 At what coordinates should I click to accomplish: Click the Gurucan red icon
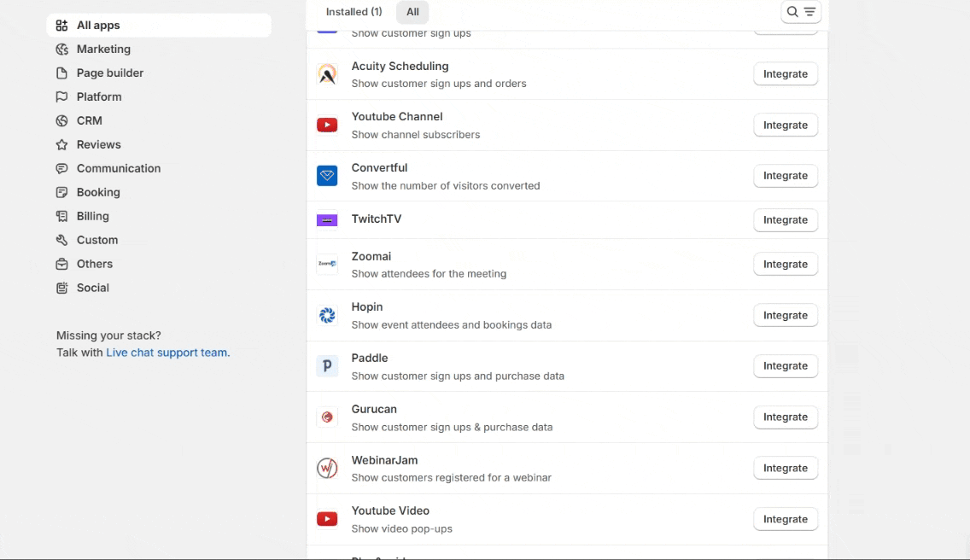click(327, 417)
